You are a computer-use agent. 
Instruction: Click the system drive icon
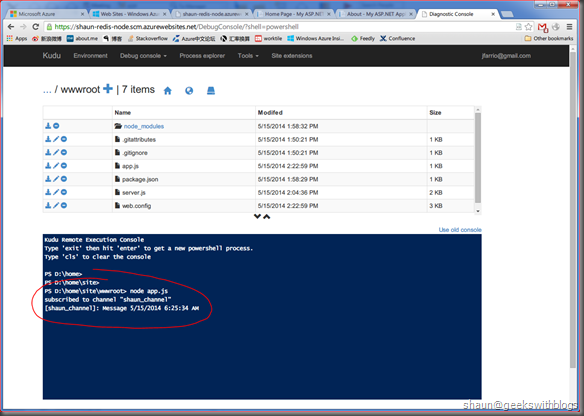coord(211,90)
